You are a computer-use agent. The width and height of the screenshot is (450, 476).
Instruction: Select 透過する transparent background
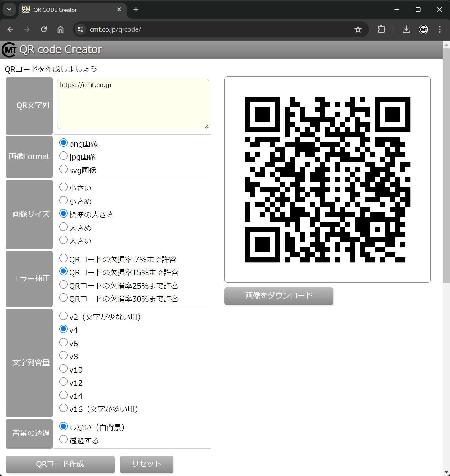63,439
